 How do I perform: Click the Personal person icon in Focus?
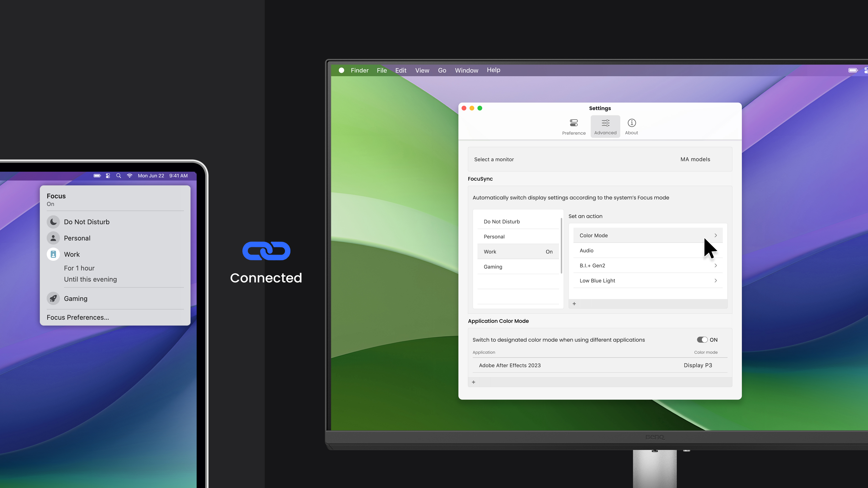click(x=53, y=238)
